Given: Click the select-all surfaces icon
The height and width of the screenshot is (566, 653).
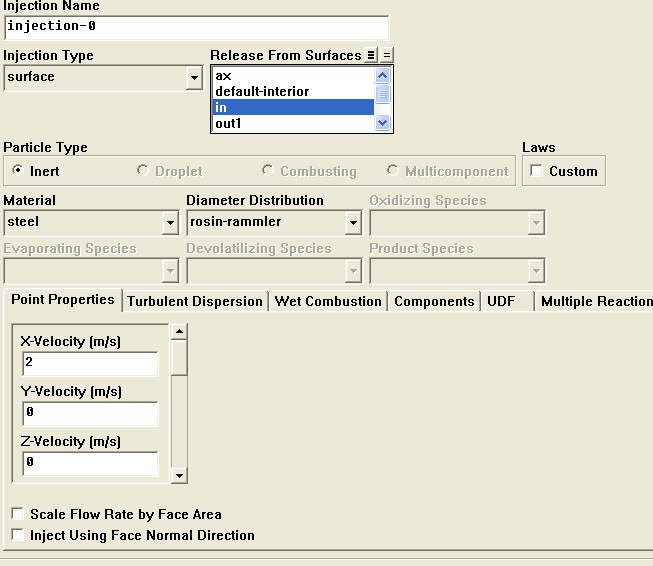Looking at the screenshot, I should [372, 55].
